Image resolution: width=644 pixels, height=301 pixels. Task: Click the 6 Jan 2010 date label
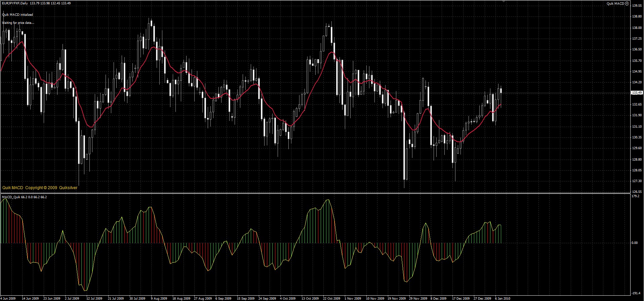point(503,298)
